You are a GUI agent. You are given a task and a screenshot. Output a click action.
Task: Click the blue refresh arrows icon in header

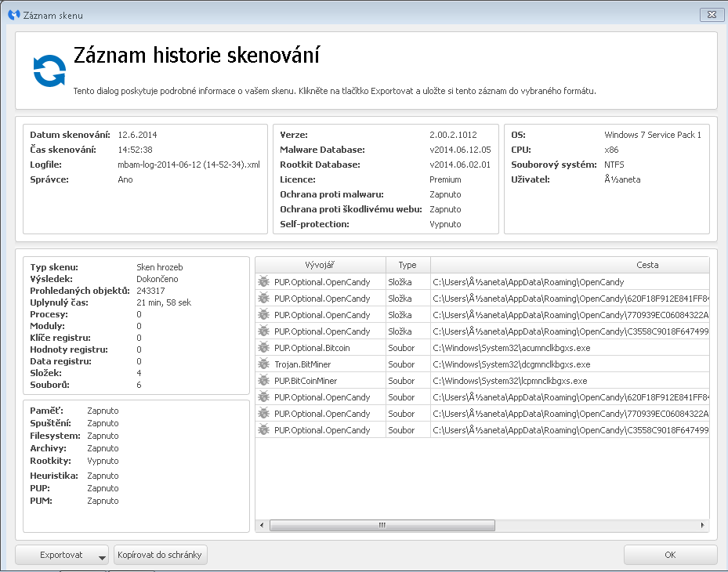tap(49, 71)
